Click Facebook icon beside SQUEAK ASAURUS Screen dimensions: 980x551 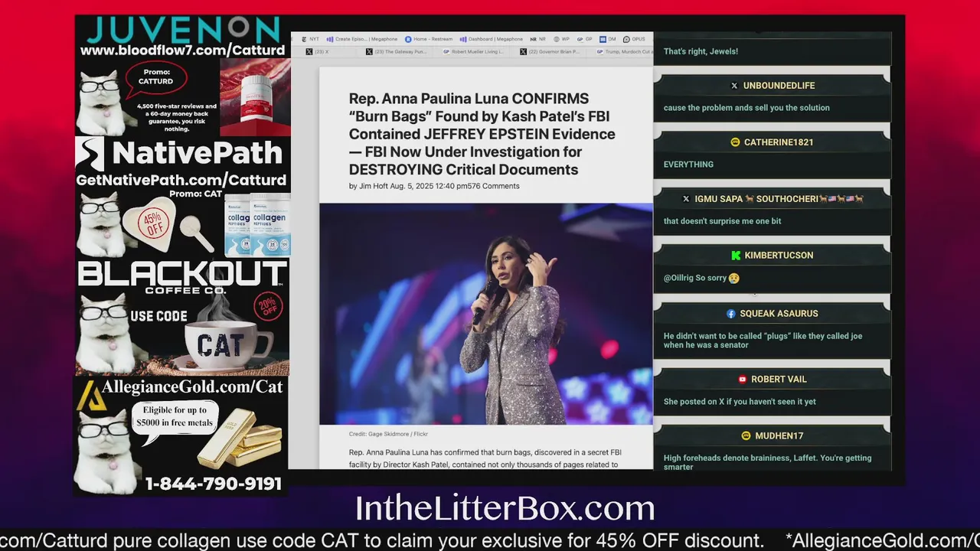[731, 314]
